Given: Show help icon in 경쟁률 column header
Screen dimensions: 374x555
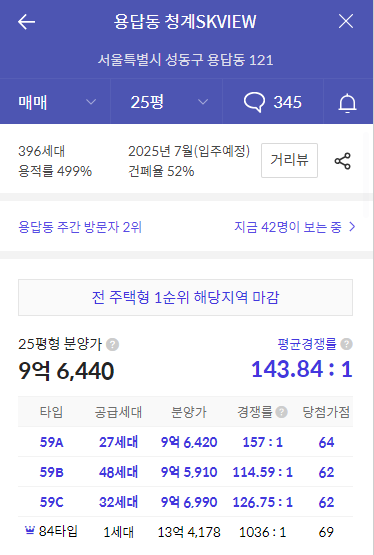Looking at the screenshot, I should tap(282, 412).
